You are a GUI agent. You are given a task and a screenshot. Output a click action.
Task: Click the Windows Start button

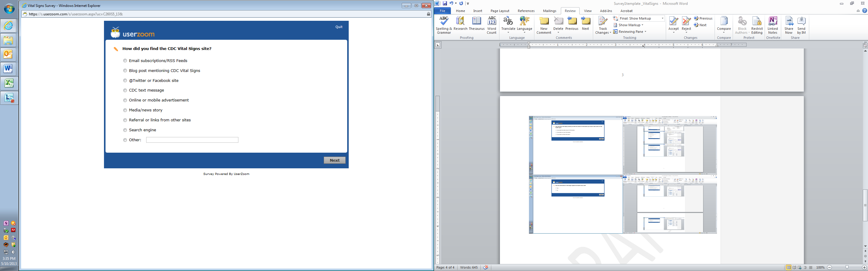click(9, 9)
